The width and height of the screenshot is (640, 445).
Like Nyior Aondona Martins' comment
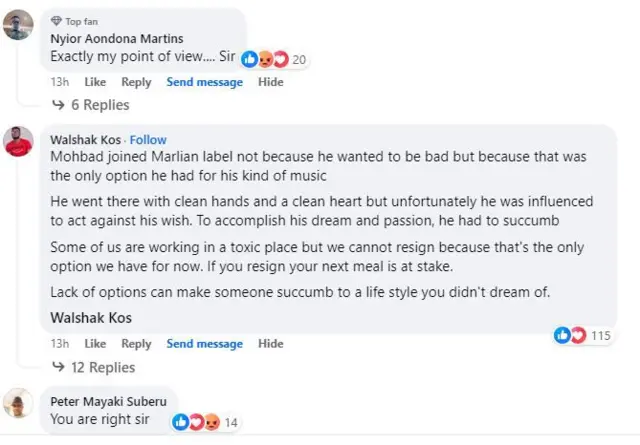pos(95,82)
